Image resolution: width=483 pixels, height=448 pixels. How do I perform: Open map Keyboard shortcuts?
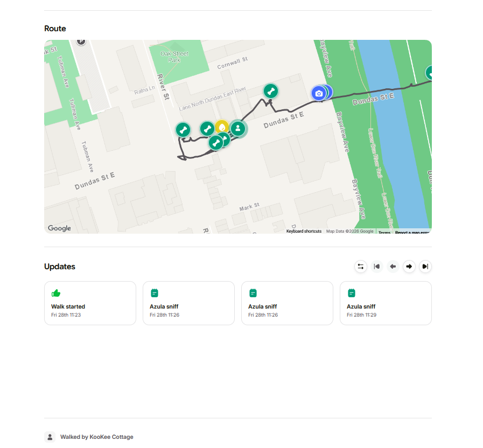(x=304, y=231)
